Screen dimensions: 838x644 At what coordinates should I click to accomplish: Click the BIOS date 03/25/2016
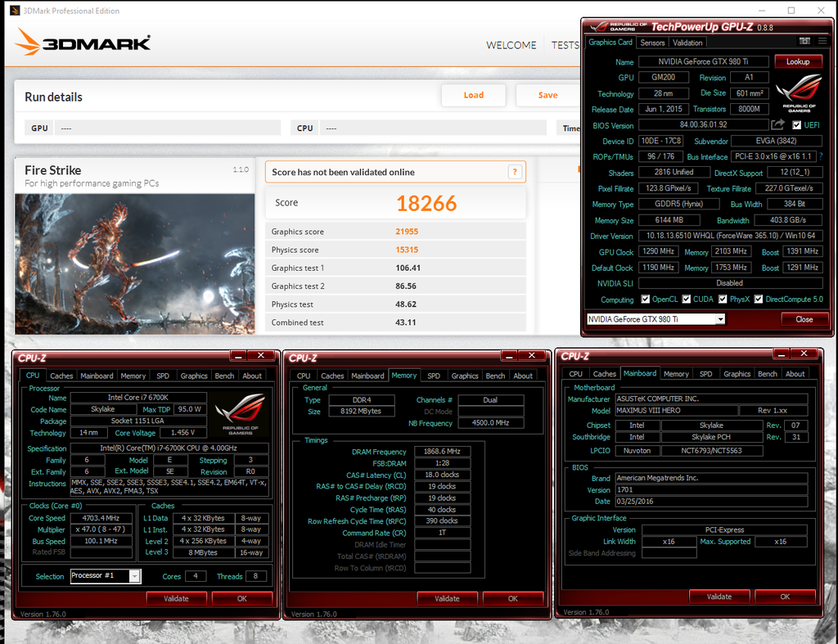pos(711,502)
